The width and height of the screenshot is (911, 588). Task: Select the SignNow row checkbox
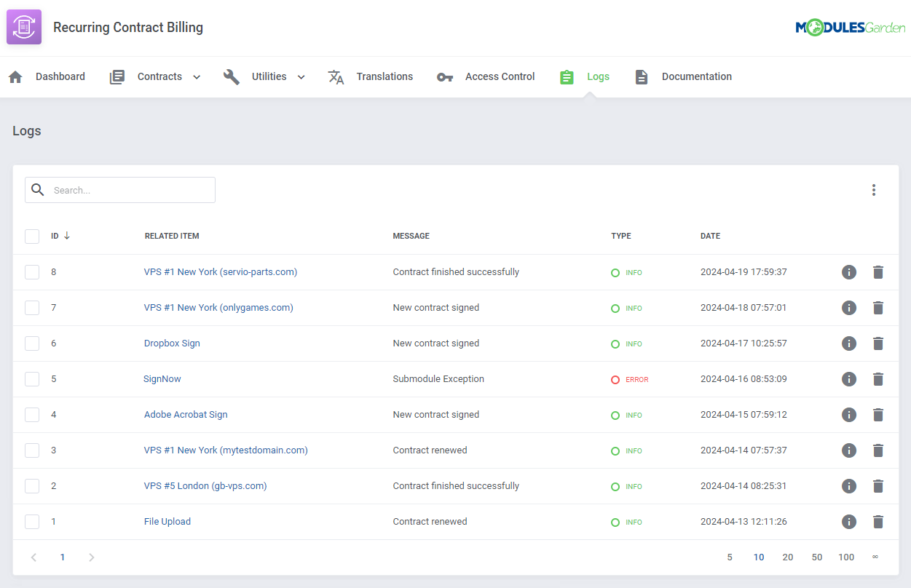(x=32, y=379)
